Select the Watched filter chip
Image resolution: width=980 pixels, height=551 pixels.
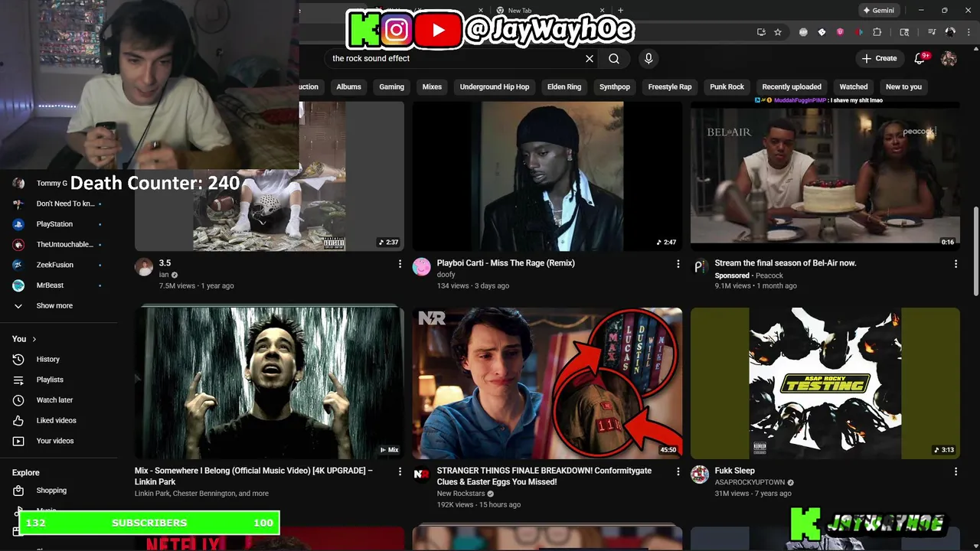point(854,86)
